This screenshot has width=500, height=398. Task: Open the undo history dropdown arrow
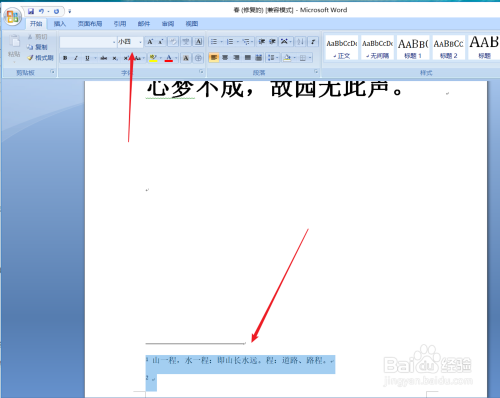pyautogui.click(x=49, y=11)
